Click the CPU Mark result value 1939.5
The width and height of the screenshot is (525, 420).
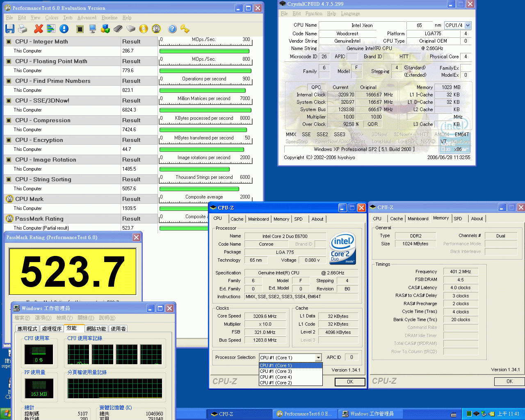coord(129,208)
